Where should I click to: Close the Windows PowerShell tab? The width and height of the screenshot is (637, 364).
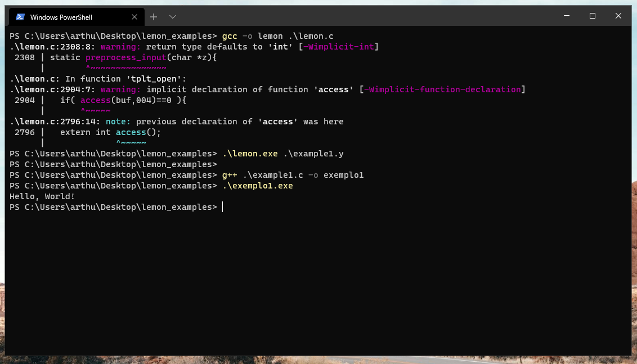pos(134,16)
